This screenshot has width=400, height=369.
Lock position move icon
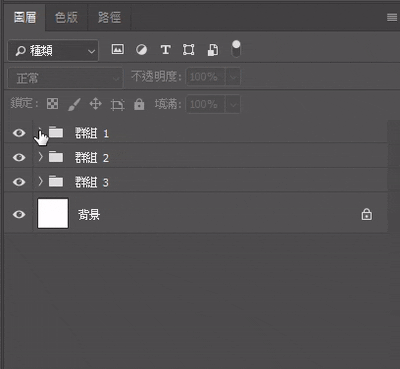[x=95, y=104]
